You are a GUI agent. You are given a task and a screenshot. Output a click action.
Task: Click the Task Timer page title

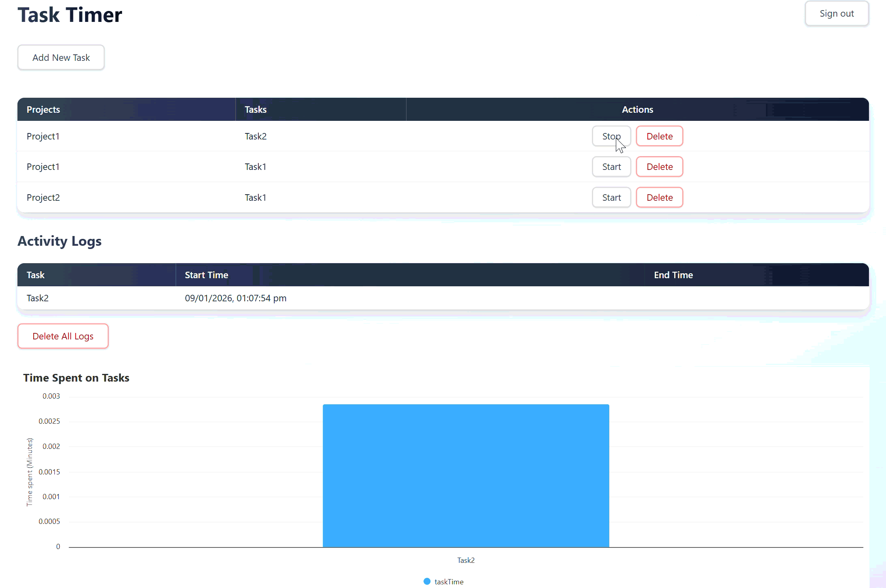(x=70, y=15)
